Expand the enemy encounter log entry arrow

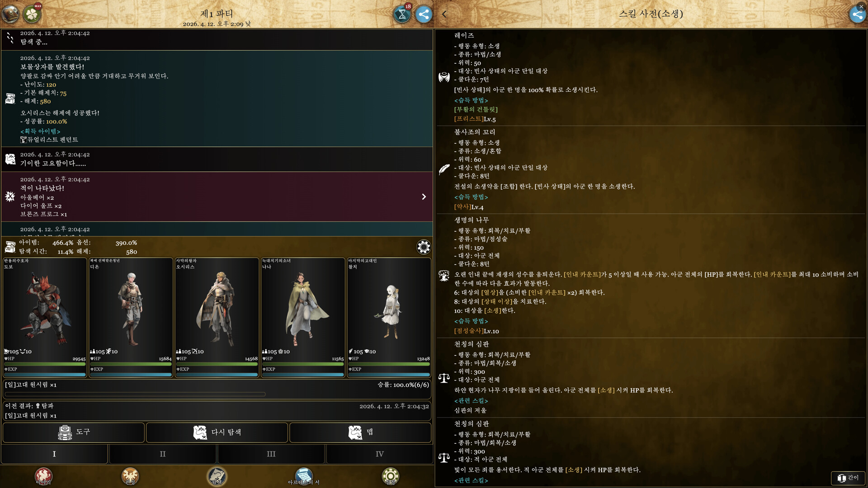pyautogui.click(x=424, y=197)
